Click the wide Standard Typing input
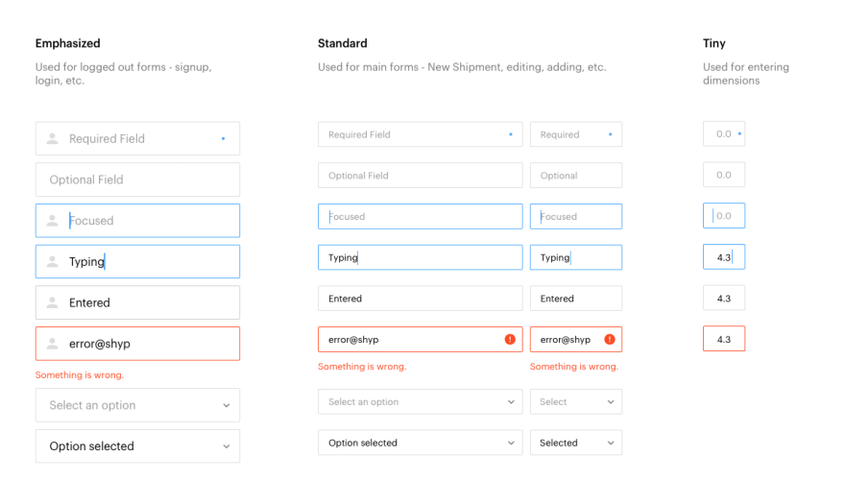The width and height of the screenshot is (845, 504). coord(421,257)
